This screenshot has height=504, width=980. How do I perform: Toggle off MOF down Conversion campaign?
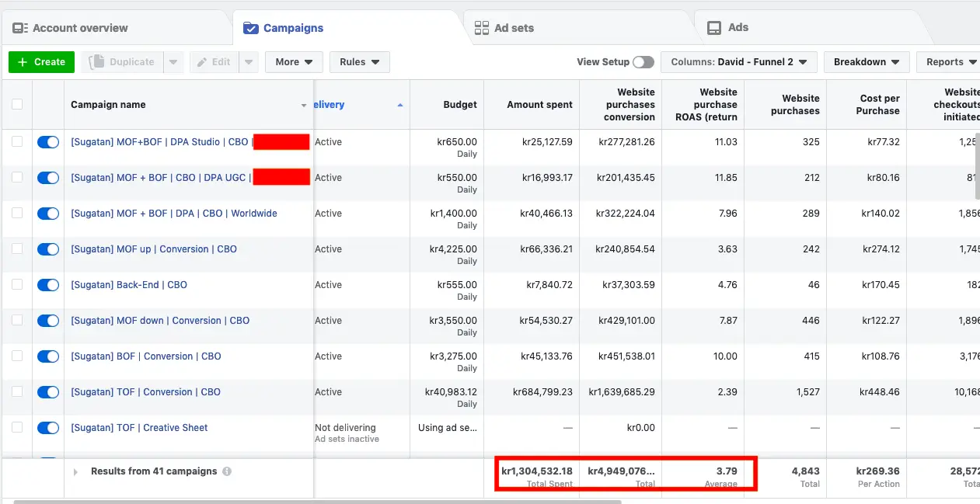48,321
